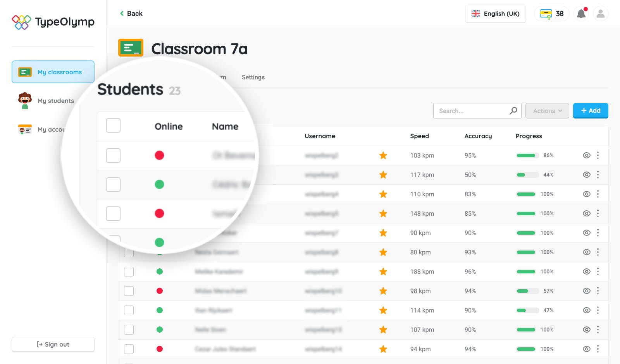620x364 pixels.
Task: Tick the checkbox in the 94 kpm row
Action: coord(129,349)
